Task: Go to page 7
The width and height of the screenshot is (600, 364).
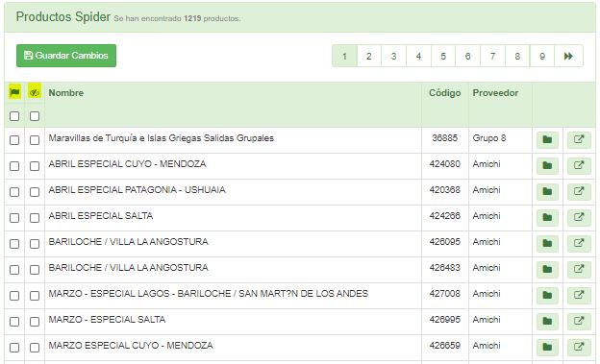Action: coord(492,57)
